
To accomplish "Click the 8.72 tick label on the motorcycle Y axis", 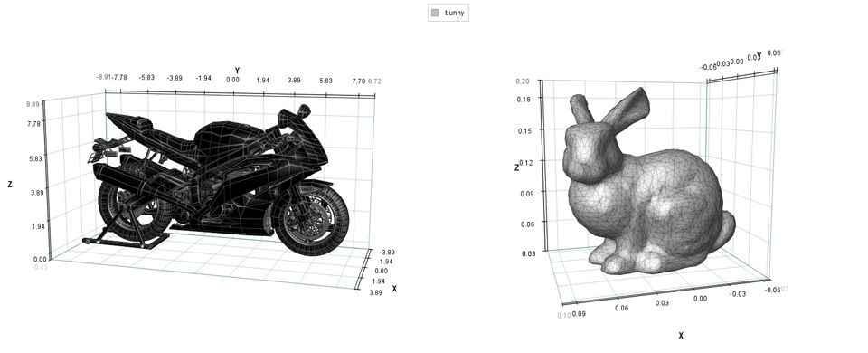I will (374, 81).
